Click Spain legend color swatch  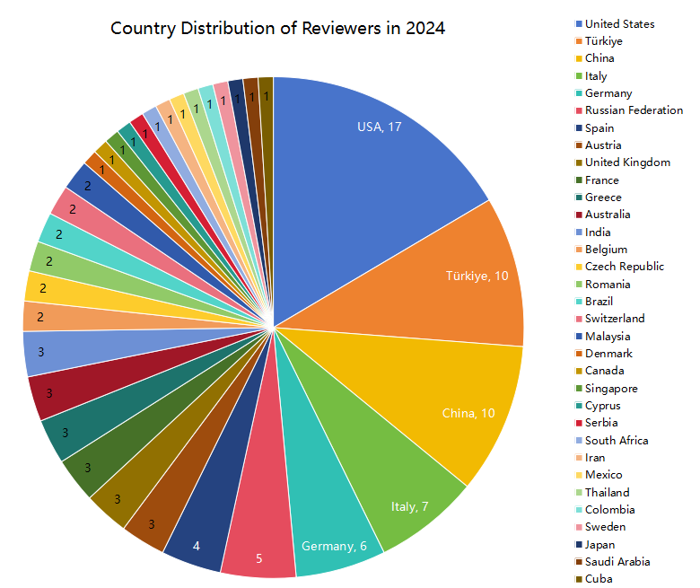pos(579,128)
